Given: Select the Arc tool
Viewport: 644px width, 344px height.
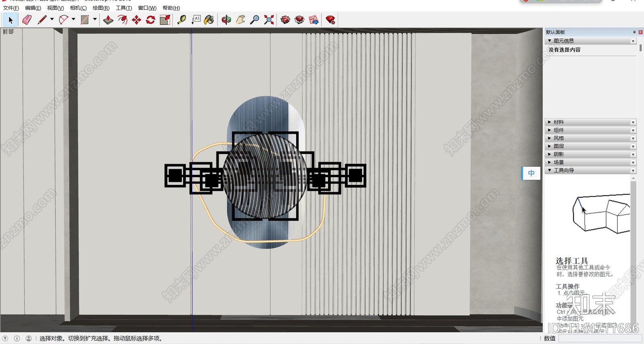Looking at the screenshot, I should click(x=63, y=20).
